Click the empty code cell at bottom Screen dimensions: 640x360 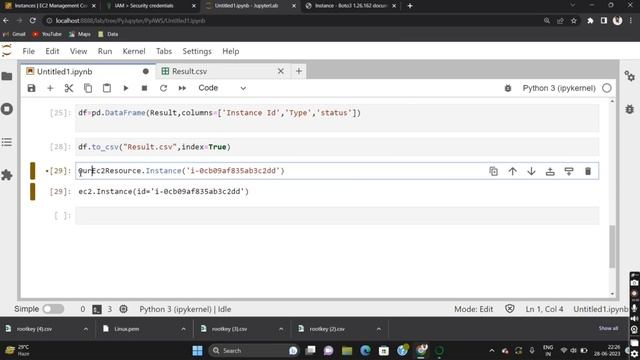(x=337, y=216)
